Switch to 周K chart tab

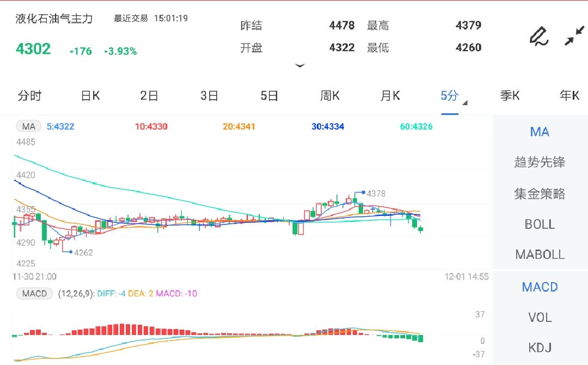tap(329, 96)
